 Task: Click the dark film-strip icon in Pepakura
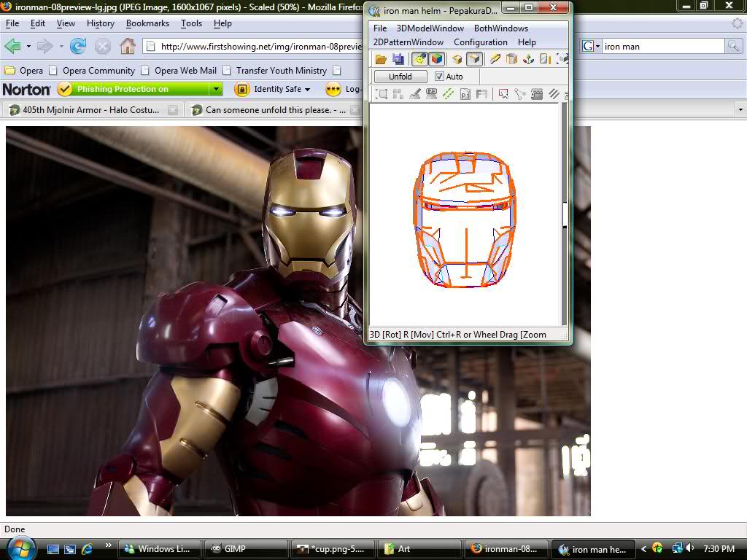(537, 94)
